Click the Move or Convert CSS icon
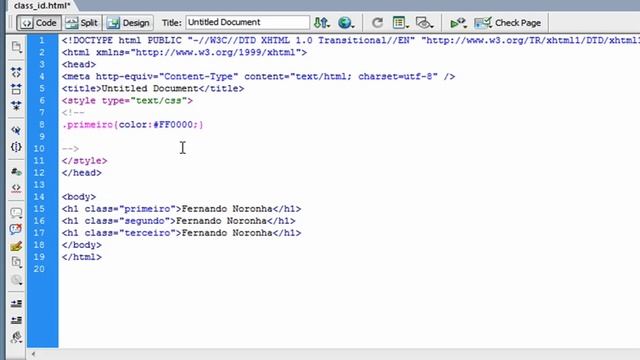The width and height of the screenshot is (640, 360). 16,280
